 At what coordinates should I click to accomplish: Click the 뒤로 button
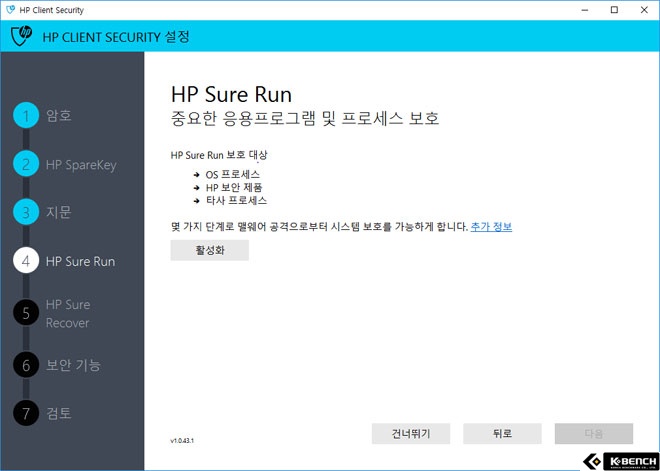502,434
